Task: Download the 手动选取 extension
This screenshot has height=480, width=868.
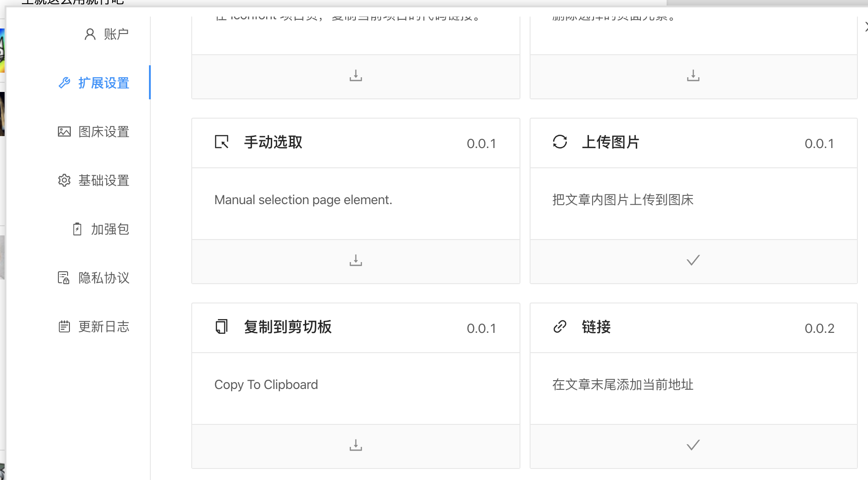Action: coord(355,261)
